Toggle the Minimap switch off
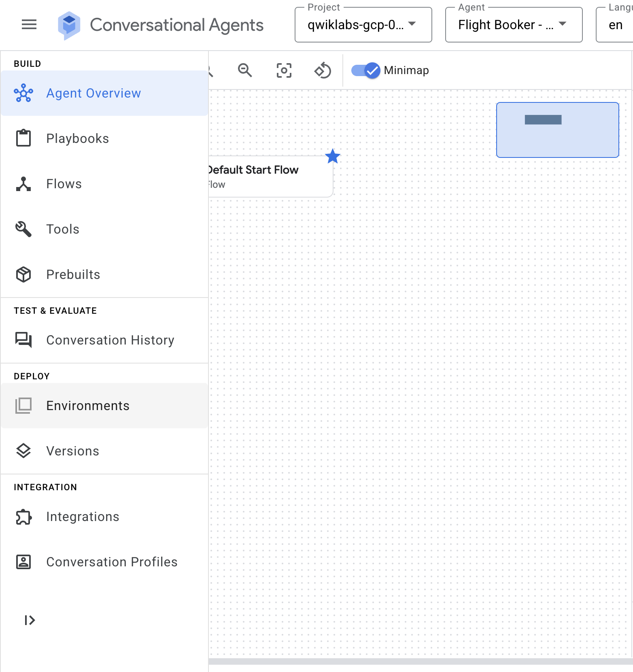The width and height of the screenshot is (633, 672). pos(365,70)
